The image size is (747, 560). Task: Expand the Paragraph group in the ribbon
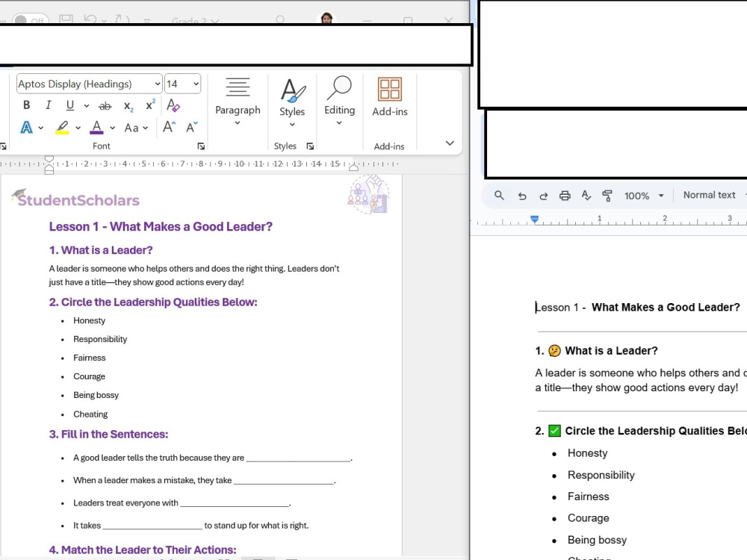[x=238, y=102]
